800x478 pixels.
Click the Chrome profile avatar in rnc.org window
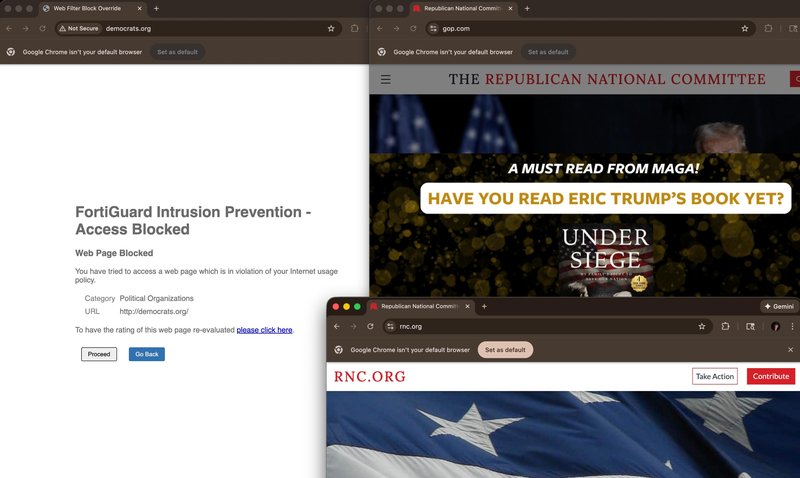point(775,326)
